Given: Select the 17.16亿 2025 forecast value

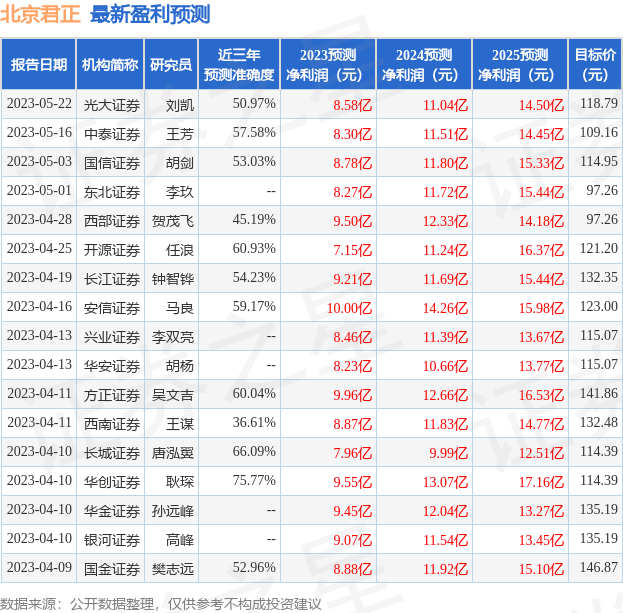Looking at the screenshot, I should (x=541, y=481).
